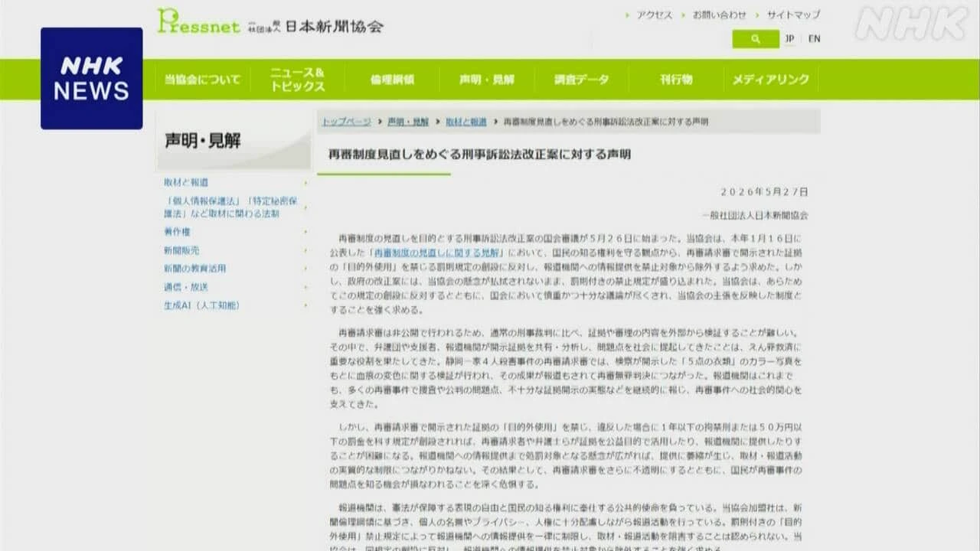Open the メディアリンク menu
This screenshot has width=980, height=551.
770,80
